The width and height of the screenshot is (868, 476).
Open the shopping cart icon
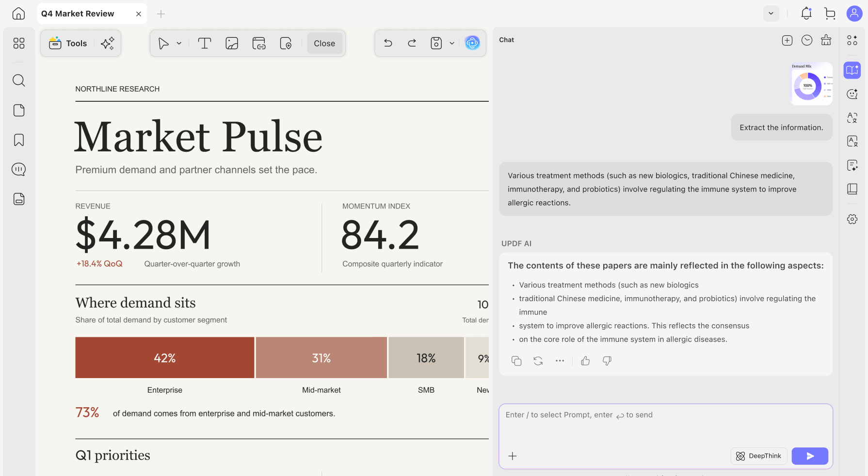830,14
